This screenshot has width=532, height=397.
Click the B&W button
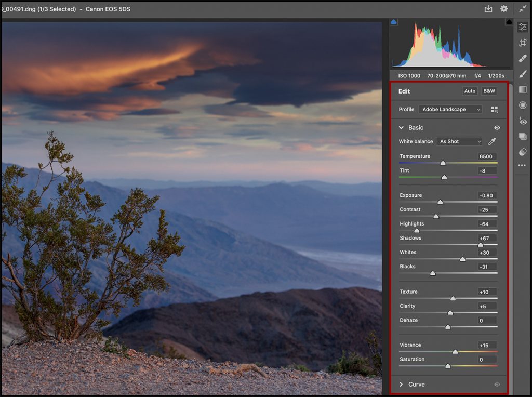pyautogui.click(x=489, y=91)
